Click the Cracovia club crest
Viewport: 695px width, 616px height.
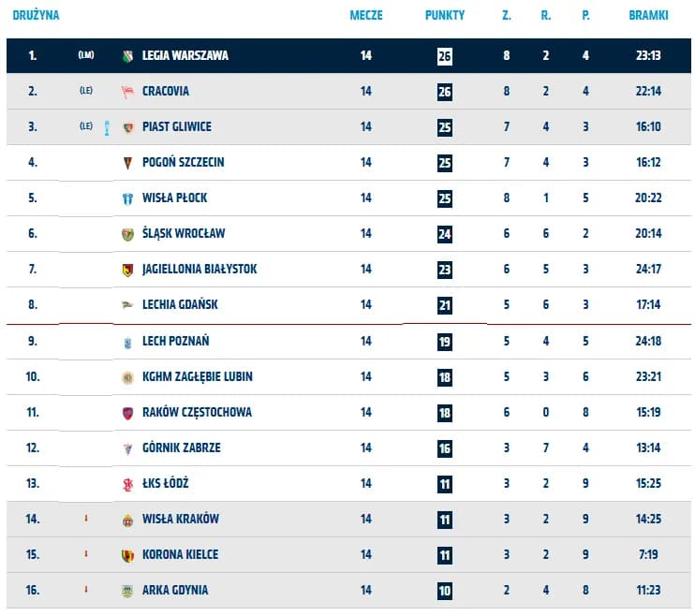[128, 92]
